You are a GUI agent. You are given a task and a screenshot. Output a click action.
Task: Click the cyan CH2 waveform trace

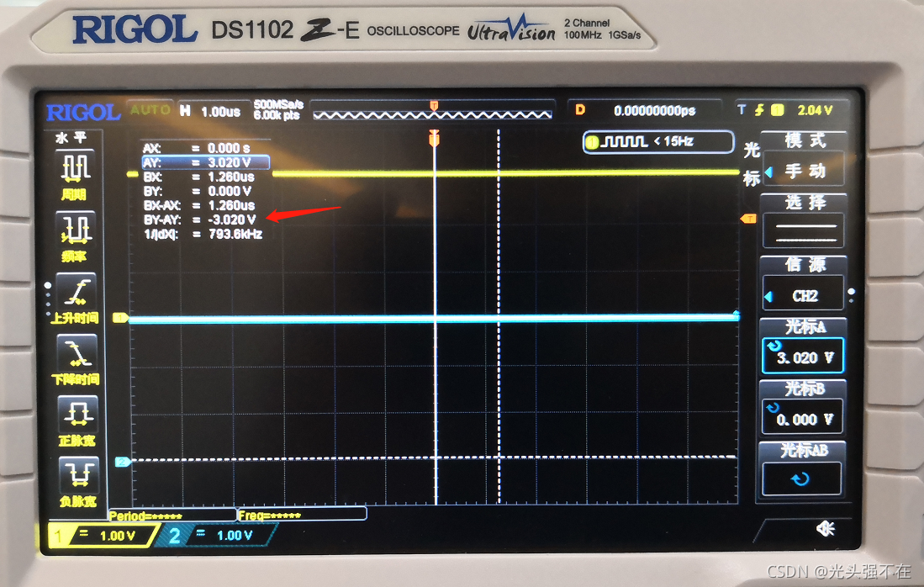click(x=434, y=319)
